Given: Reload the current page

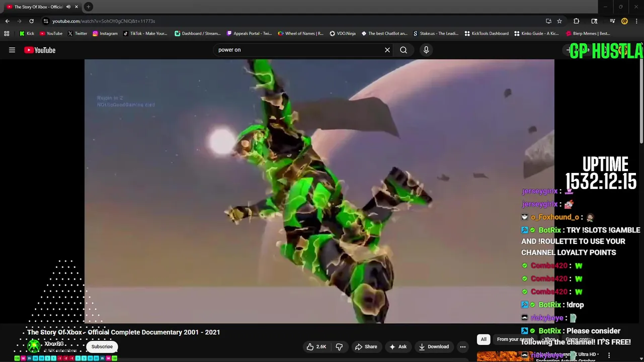Looking at the screenshot, I should point(31,21).
